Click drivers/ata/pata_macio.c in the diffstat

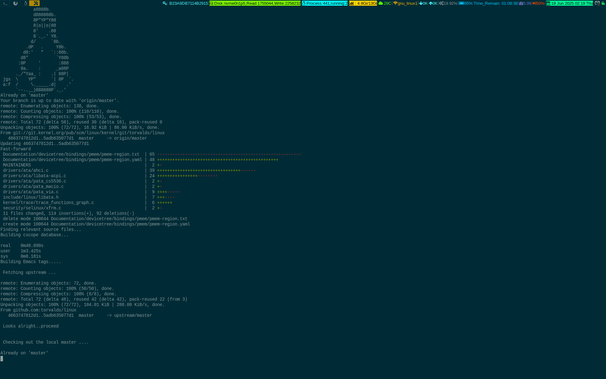click(33, 187)
